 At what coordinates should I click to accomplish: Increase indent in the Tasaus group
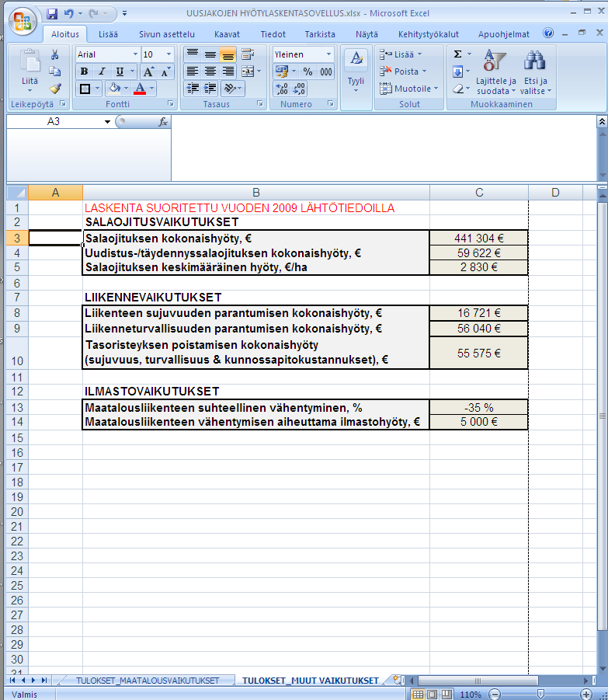210,89
